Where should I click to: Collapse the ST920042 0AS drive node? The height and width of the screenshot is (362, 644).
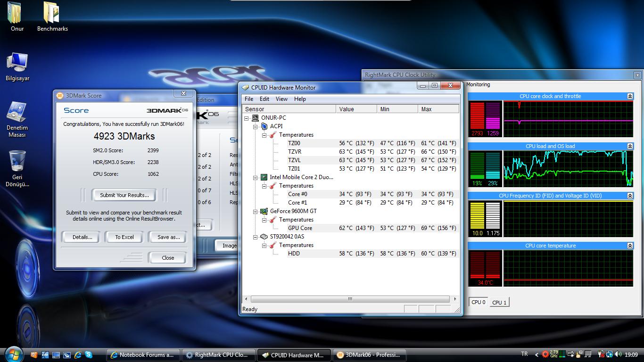click(256, 237)
